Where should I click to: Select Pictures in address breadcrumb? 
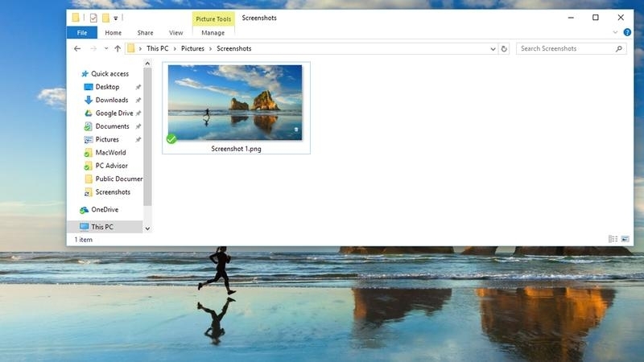(x=192, y=48)
